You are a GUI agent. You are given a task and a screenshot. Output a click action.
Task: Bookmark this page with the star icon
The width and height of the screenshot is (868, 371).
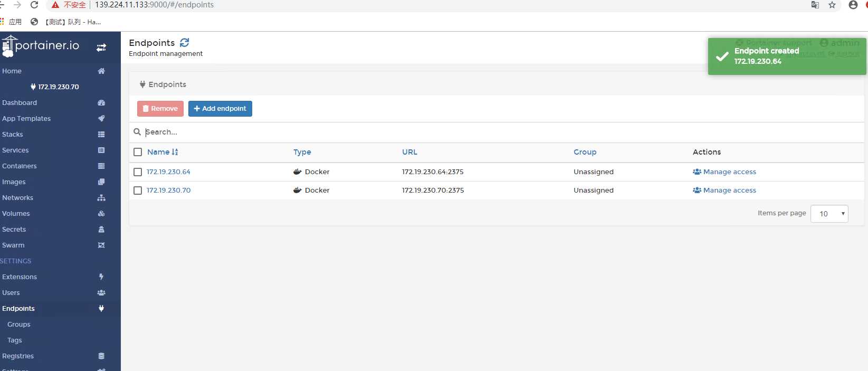click(x=832, y=5)
